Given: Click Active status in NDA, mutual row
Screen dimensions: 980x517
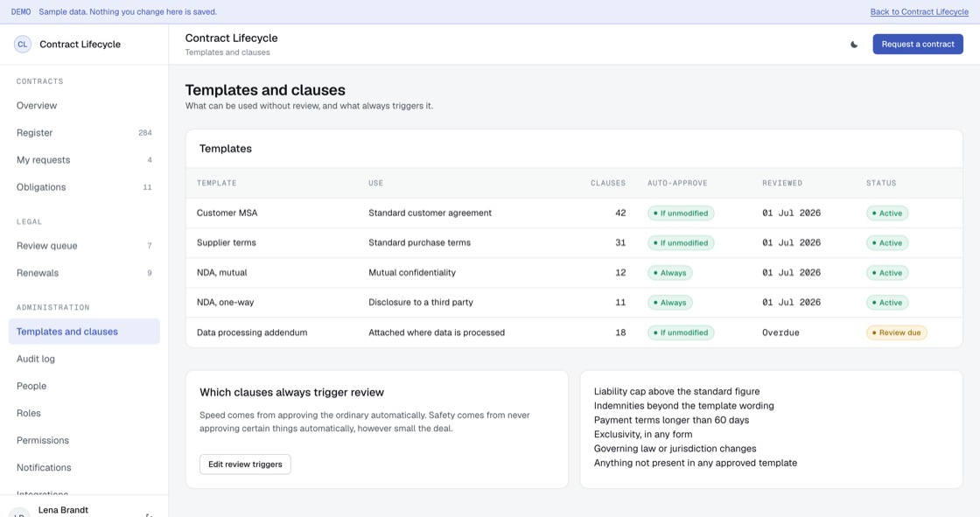Looking at the screenshot, I should pos(887,273).
